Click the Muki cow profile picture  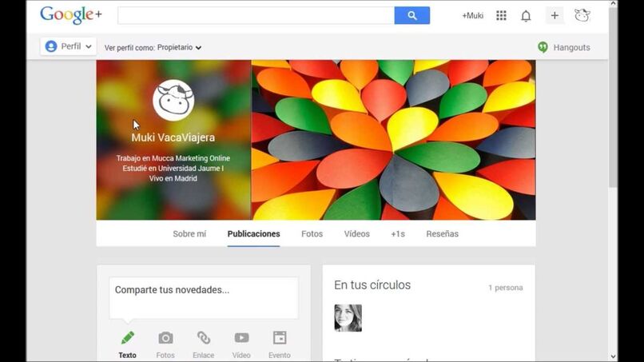[173, 100]
